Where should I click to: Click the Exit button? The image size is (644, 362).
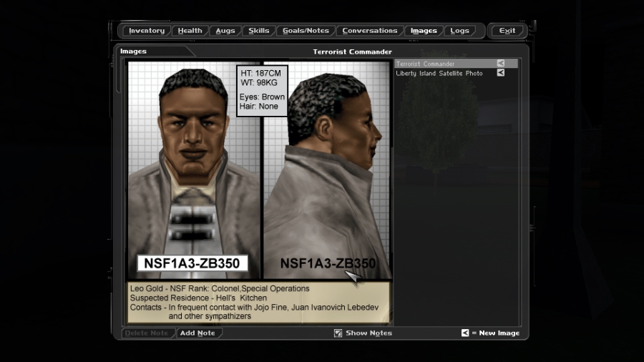507,31
